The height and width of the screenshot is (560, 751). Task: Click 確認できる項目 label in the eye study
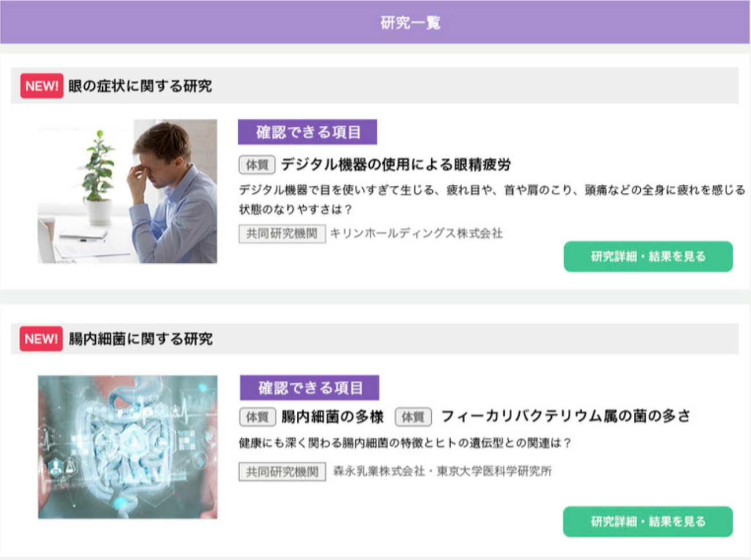click(308, 132)
